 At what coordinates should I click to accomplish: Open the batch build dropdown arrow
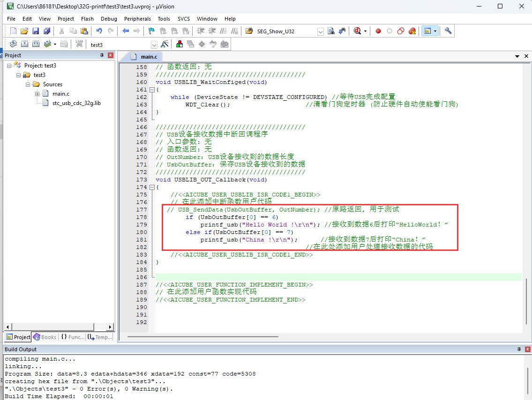coord(55,44)
